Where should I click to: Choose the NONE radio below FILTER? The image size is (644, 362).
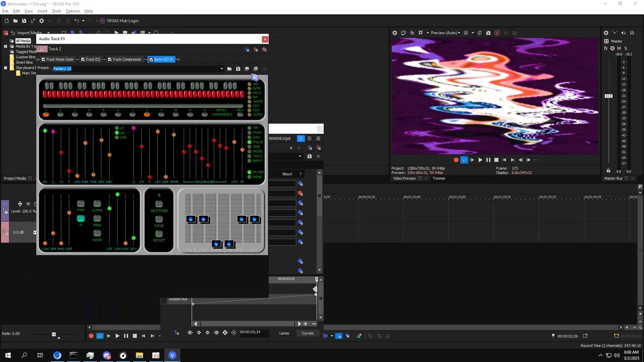pyautogui.click(x=249, y=176)
